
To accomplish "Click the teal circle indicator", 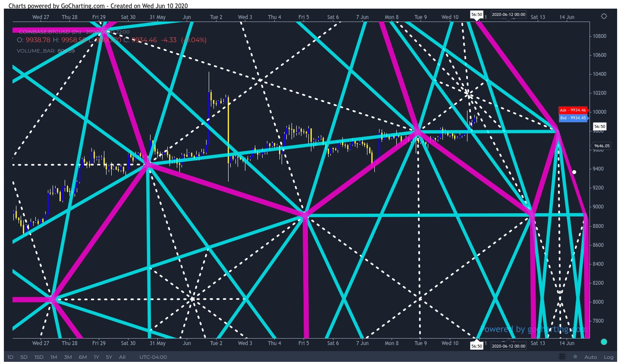I will click(604, 342).
